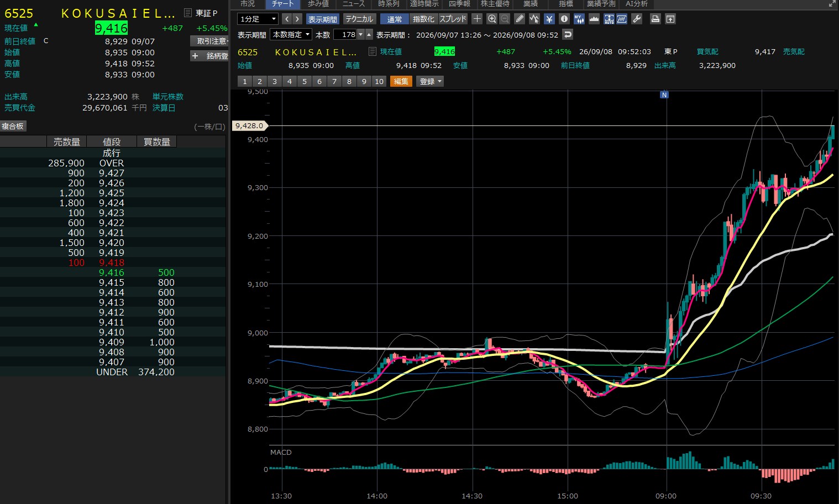Switch to the 歩み値 tab
The image size is (839, 504).
pos(318,4)
